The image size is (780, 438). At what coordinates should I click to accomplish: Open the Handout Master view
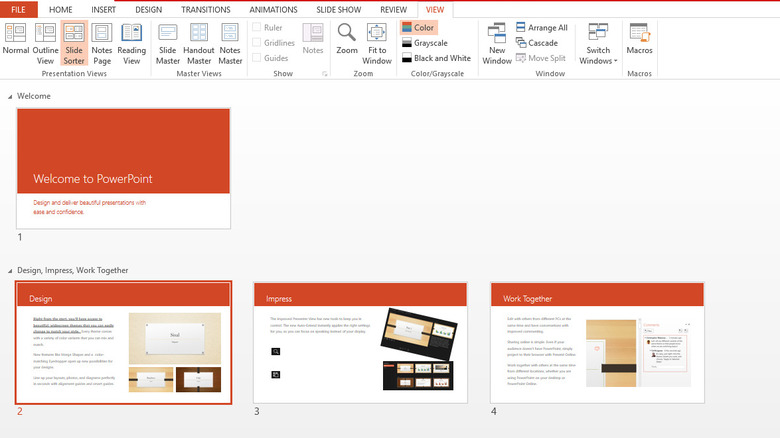198,44
